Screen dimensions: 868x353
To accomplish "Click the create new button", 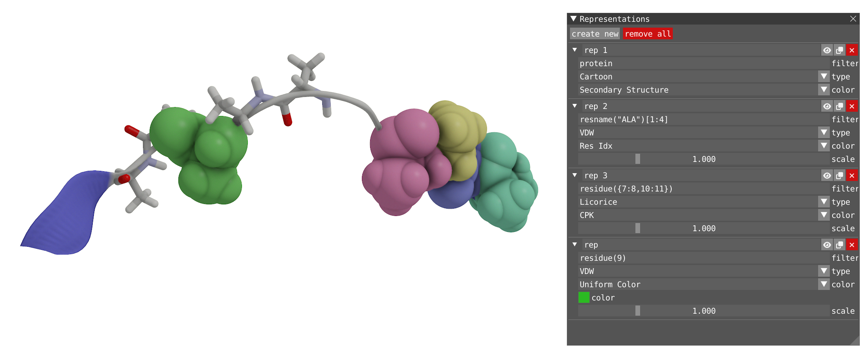I will tap(595, 34).
